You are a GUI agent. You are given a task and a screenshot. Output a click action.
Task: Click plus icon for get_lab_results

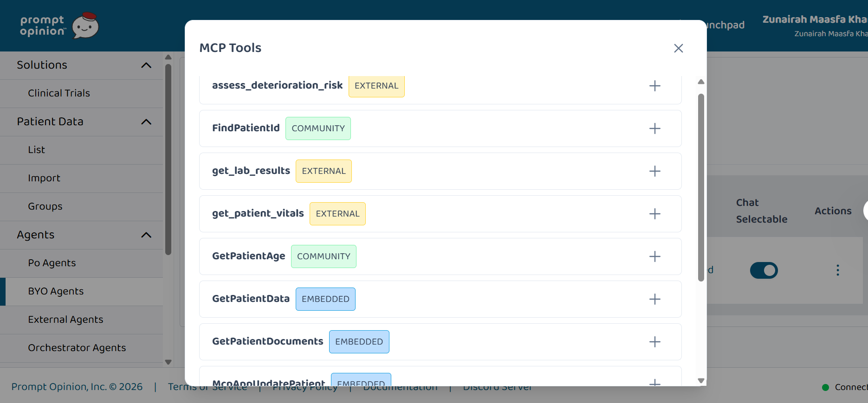654,171
